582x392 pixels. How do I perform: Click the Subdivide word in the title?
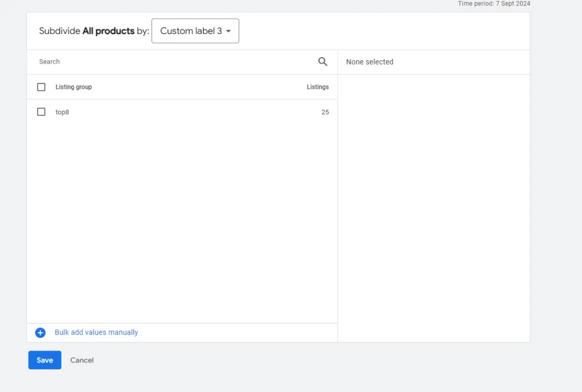pyautogui.click(x=59, y=31)
